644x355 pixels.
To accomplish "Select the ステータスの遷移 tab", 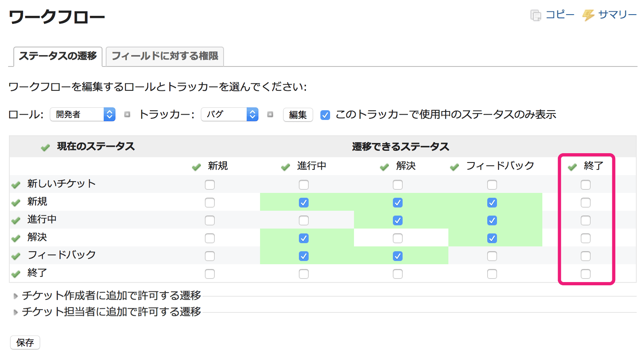I will [x=58, y=56].
